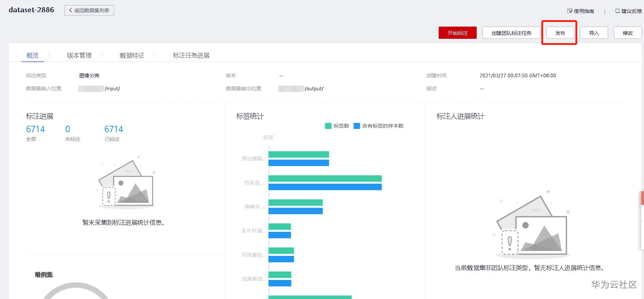Switch to 数据特征 tab
The image size is (644, 299).
pos(132,55)
